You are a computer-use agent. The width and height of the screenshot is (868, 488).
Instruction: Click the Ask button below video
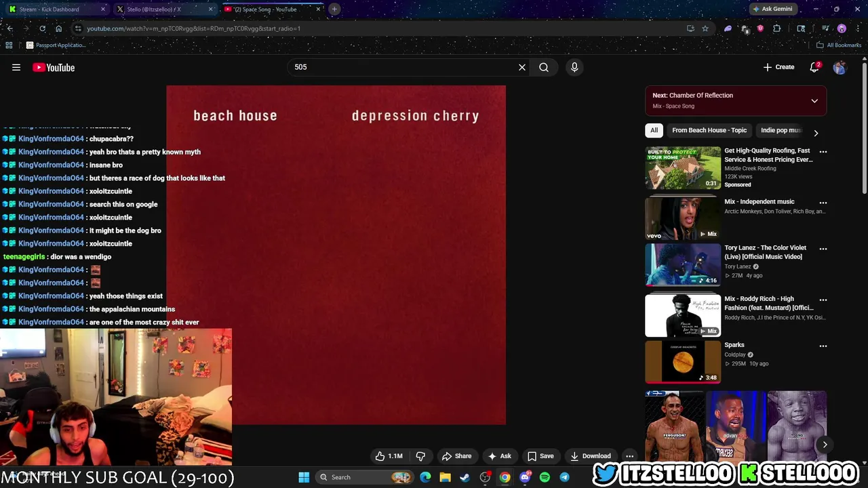tap(499, 456)
